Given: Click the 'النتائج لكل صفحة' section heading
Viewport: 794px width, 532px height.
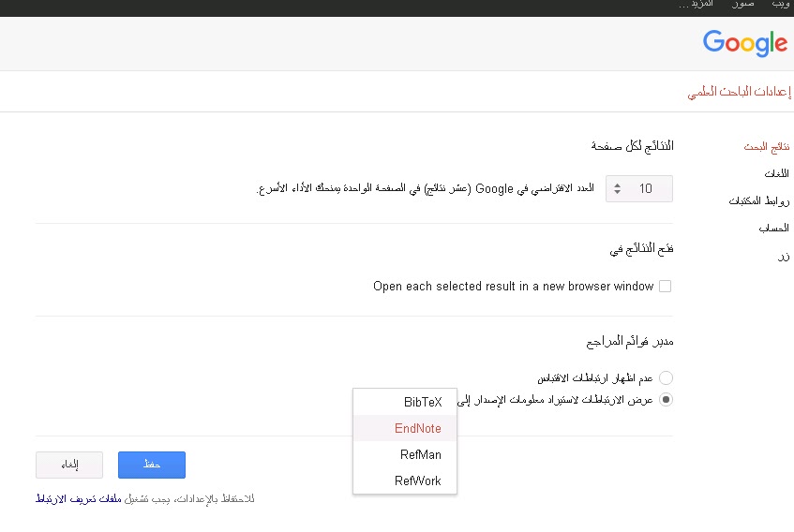Looking at the screenshot, I should (x=633, y=146).
